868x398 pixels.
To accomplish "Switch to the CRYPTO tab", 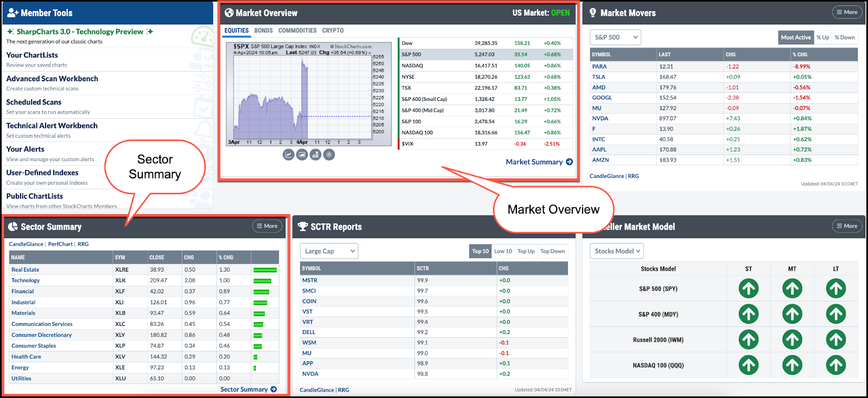I will pos(333,30).
